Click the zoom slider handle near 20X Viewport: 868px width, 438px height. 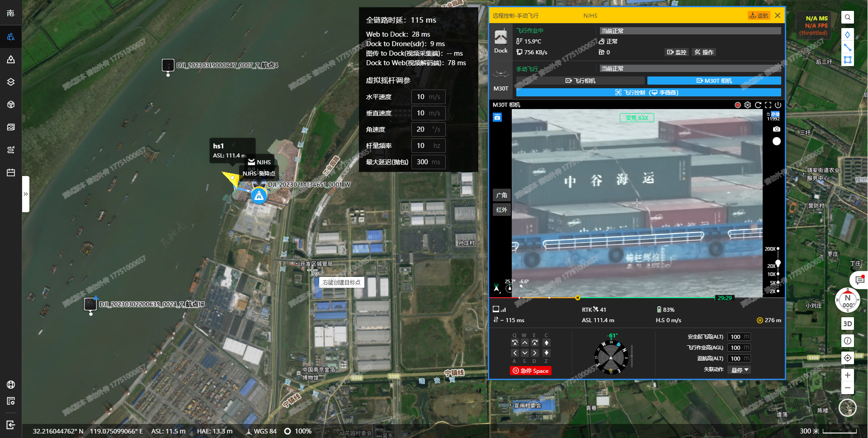pos(778,263)
